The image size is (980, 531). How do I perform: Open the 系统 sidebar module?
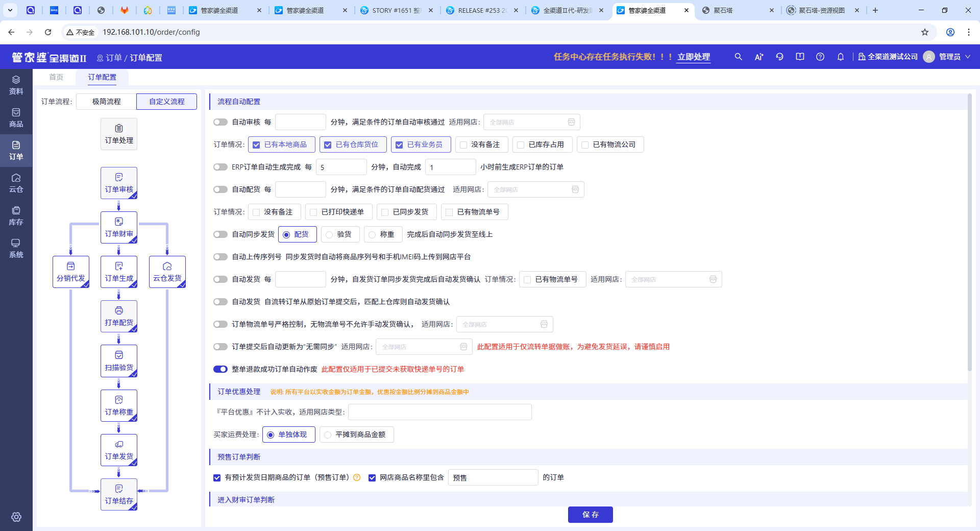pos(16,249)
